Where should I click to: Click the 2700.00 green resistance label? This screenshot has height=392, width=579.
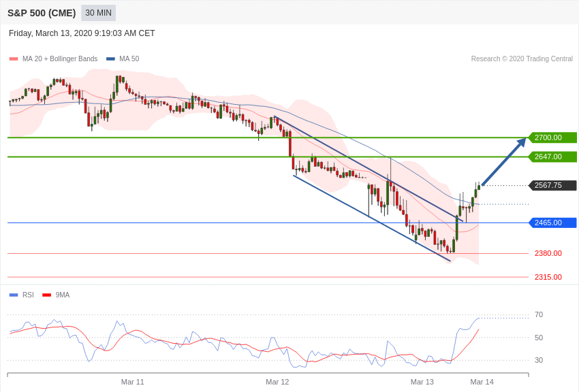tap(553, 137)
